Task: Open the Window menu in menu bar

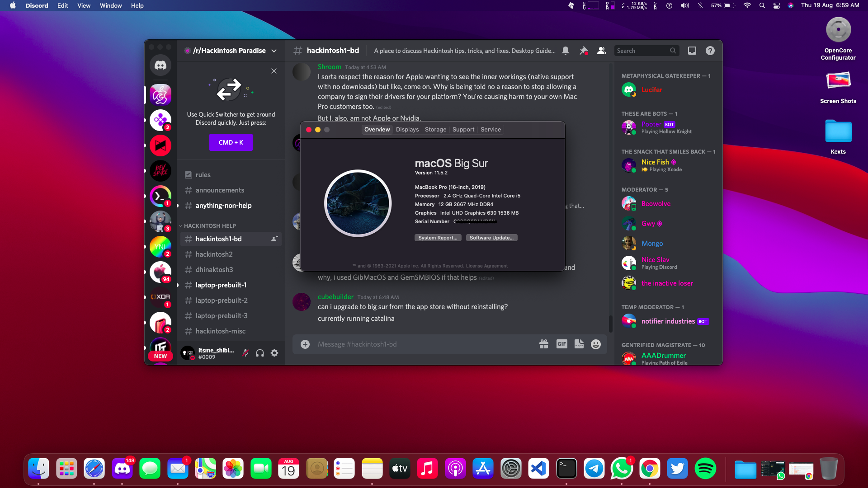Action: [110, 5]
